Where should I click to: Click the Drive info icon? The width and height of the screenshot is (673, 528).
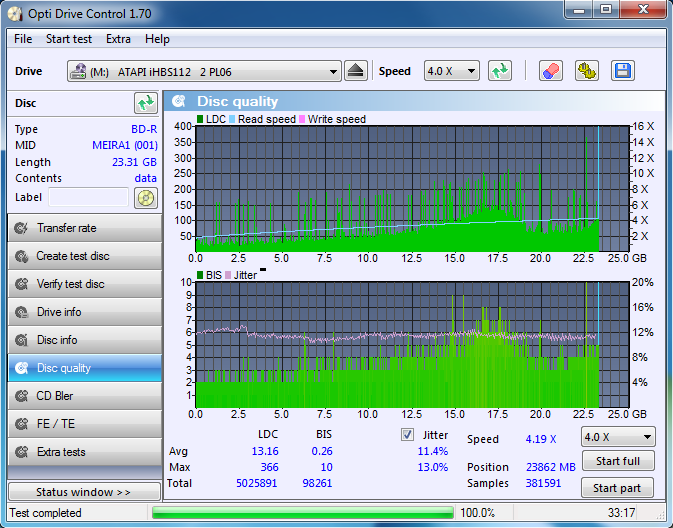(x=21, y=312)
